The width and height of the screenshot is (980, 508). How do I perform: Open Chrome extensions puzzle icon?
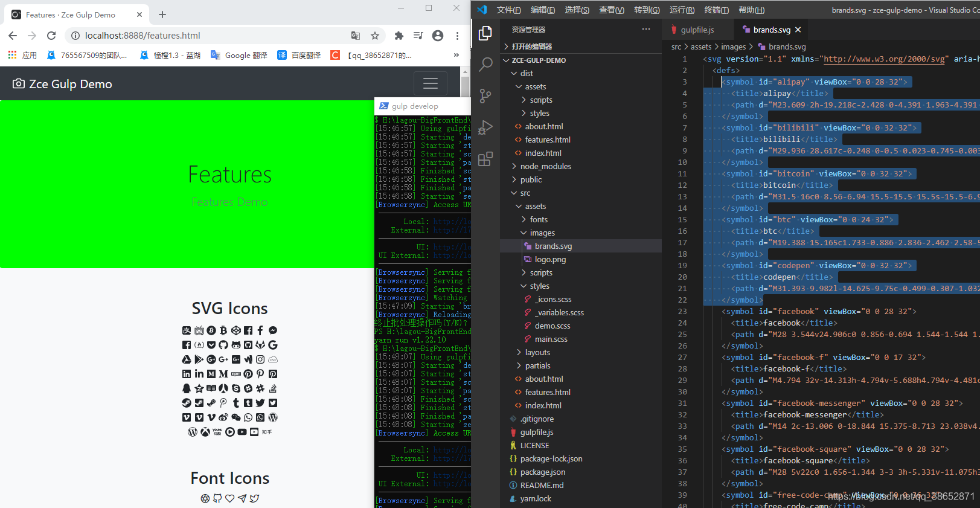coord(399,36)
